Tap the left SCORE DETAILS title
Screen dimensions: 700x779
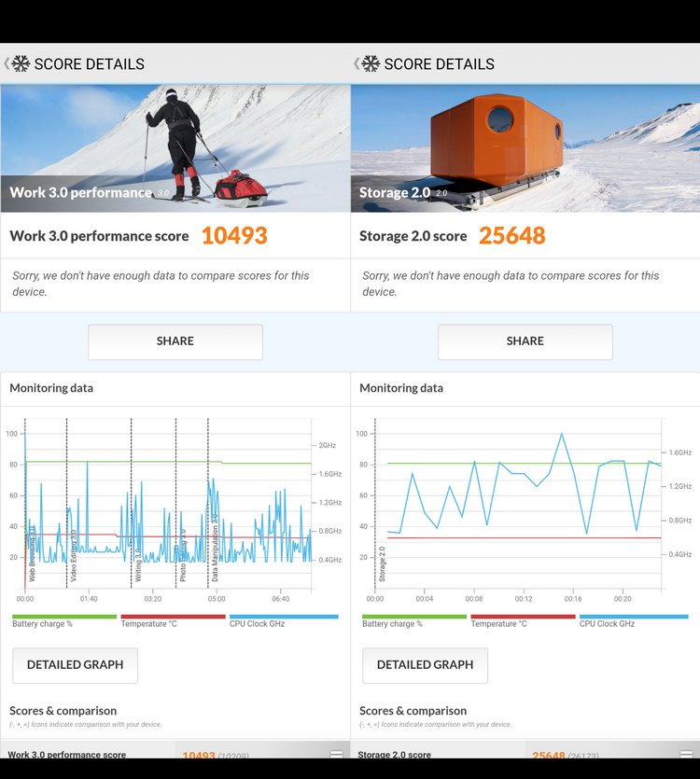90,64
